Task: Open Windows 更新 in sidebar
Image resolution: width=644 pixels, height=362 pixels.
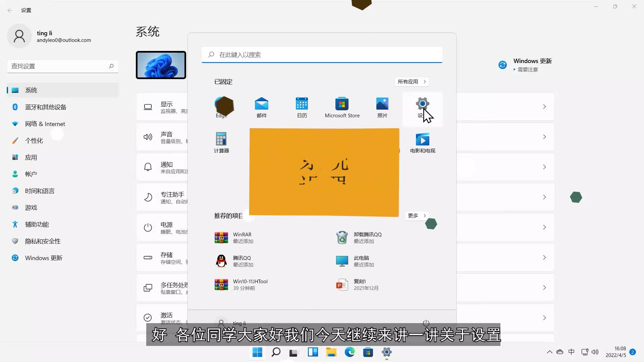Action: [x=63, y=258]
